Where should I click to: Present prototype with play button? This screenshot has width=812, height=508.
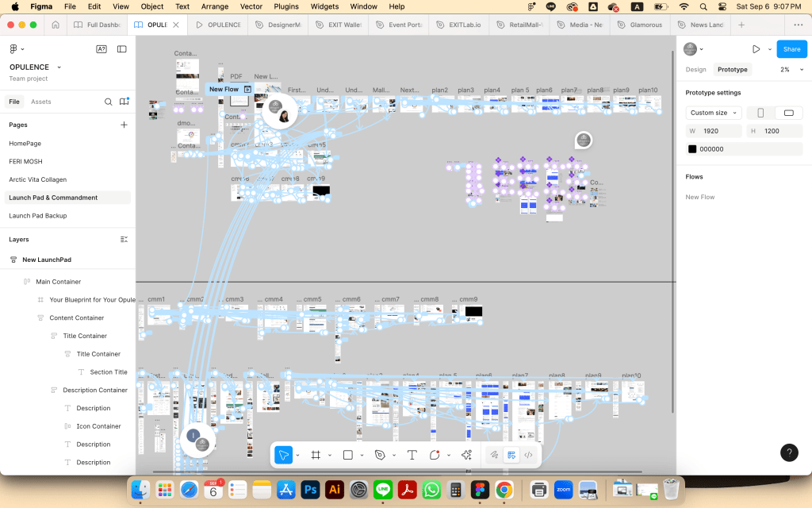pyautogui.click(x=756, y=49)
